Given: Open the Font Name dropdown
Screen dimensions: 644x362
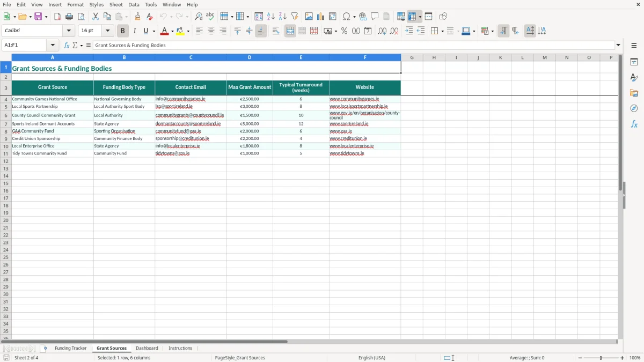Looking at the screenshot, I should click(x=69, y=31).
